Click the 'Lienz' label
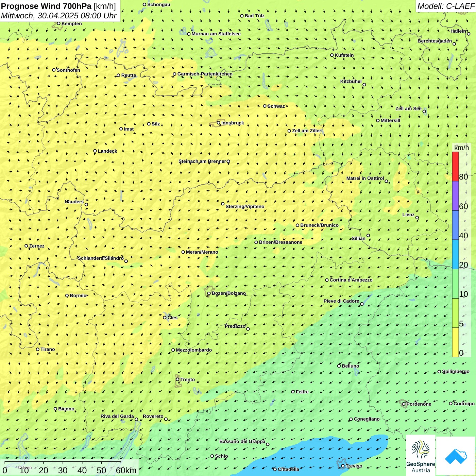 pyautogui.click(x=408, y=215)
